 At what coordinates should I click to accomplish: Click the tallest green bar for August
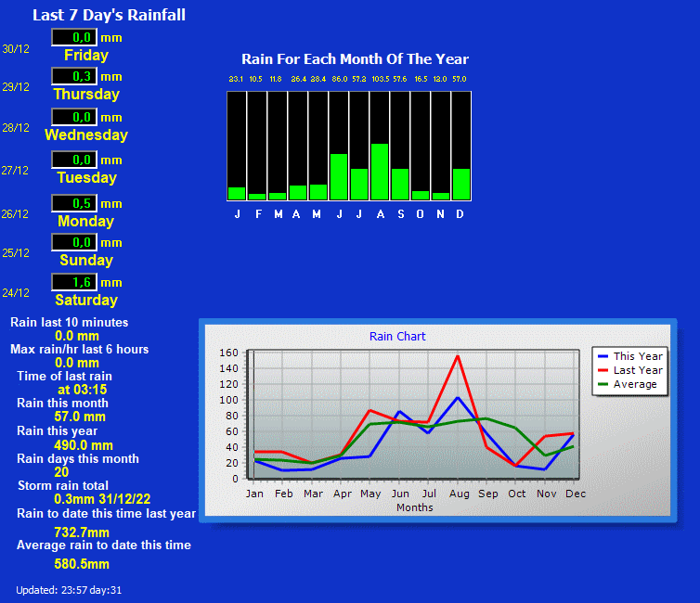tap(380, 172)
